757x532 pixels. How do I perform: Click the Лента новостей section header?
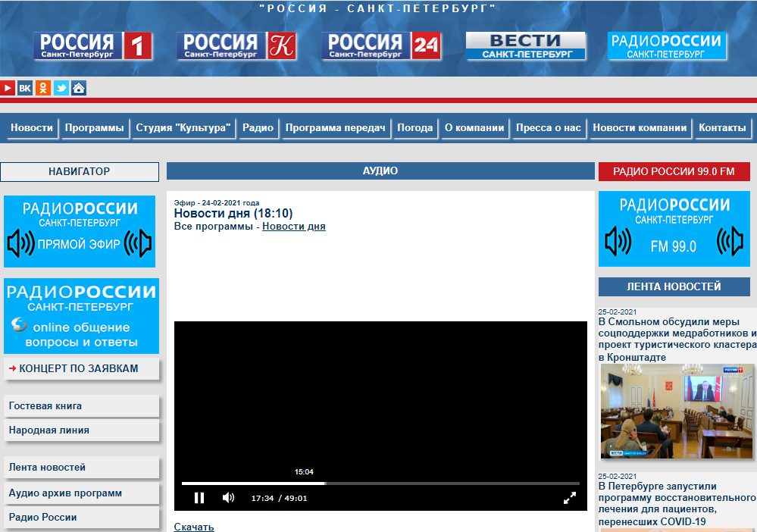(674, 286)
